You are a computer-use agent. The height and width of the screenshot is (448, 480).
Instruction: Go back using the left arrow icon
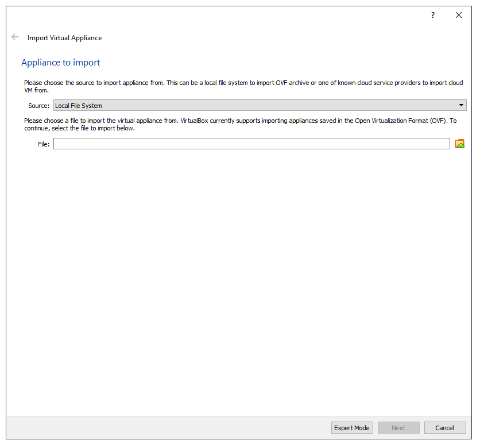click(15, 37)
